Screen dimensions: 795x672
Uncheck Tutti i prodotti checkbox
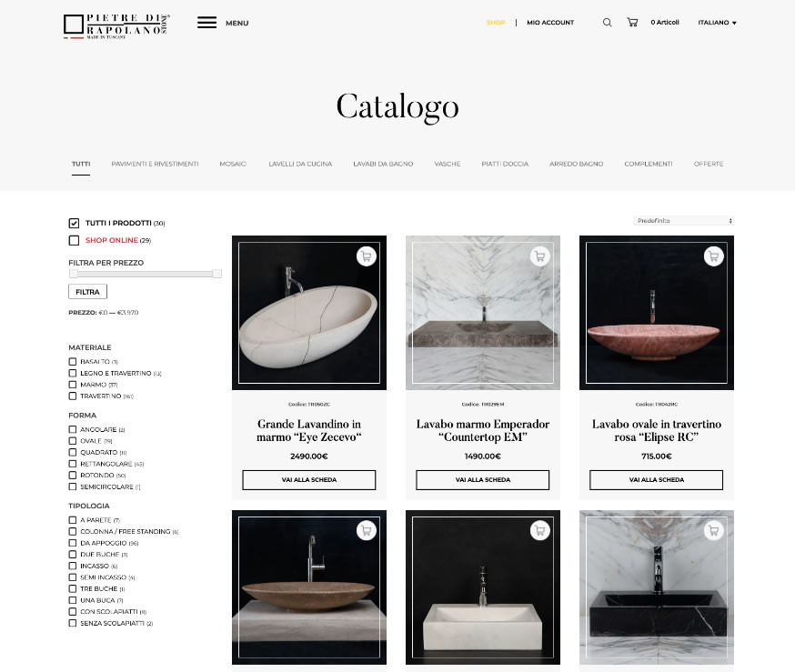click(x=74, y=223)
